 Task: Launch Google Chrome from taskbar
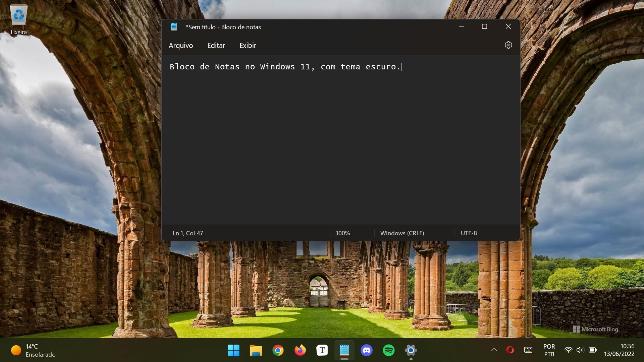pyautogui.click(x=278, y=350)
